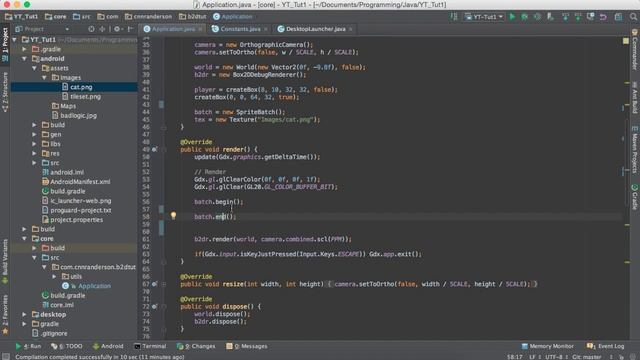
Task: Click the yellow lightbulb intention icon in the gutter
Action: point(173,216)
